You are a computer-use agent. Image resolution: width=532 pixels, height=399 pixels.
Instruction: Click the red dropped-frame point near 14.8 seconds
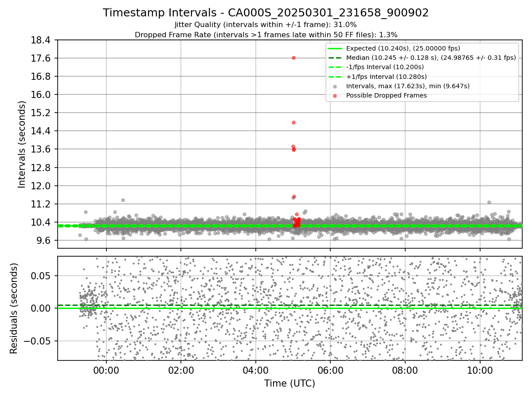point(293,122)
